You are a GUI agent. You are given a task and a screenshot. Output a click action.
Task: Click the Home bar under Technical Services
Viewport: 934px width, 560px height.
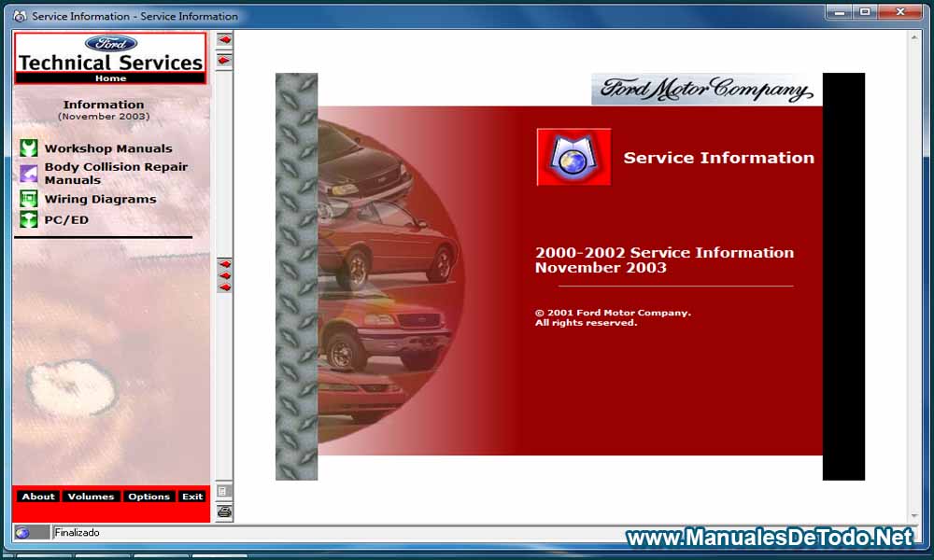111,78
